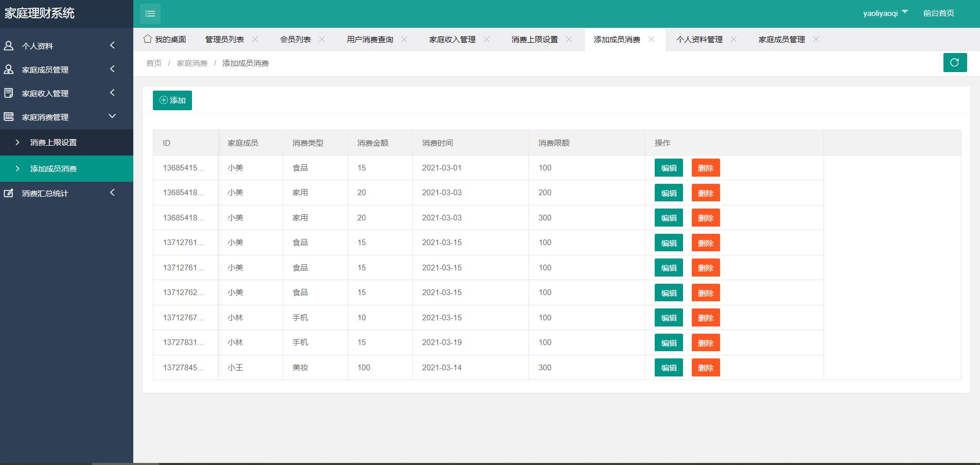The height and width of the screenshot is (465, 980).
Task: Click the 消费类型 column header
Action: (x=315, y=143)
